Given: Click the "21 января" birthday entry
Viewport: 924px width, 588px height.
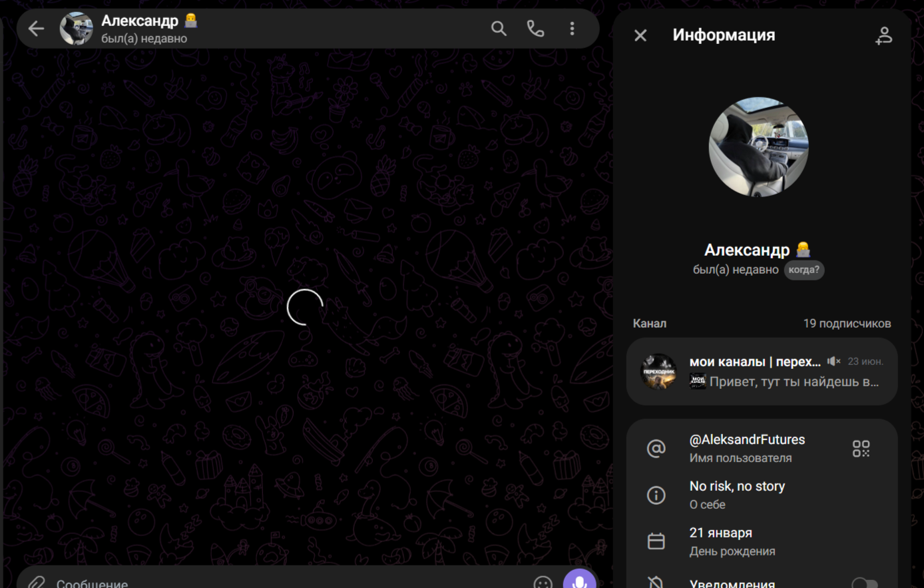Looking at the screenshot, I should pyautogui.click(x=721, y=533).
